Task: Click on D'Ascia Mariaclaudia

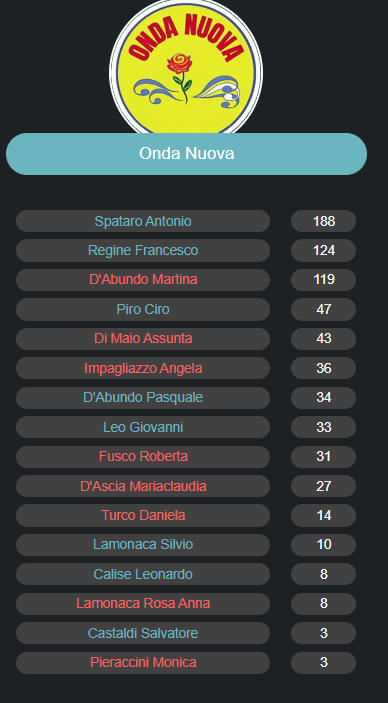Action: pos(143,486)
